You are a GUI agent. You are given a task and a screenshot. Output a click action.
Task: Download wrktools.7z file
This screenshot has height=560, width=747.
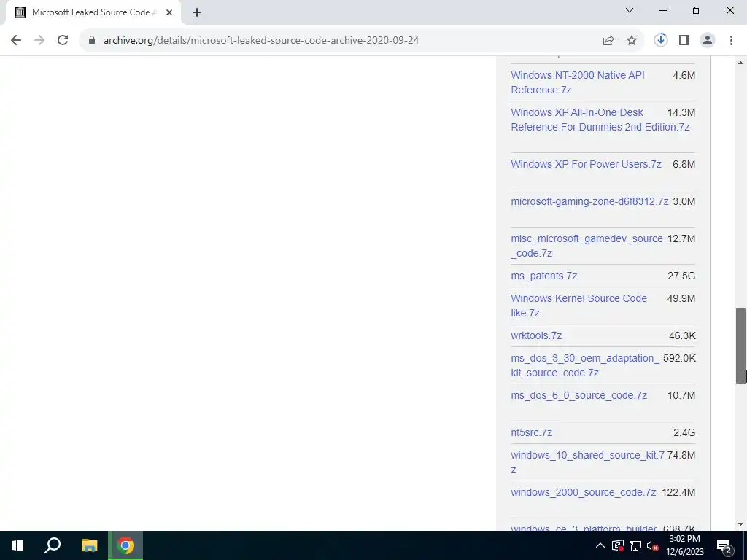tap(536, 335)
